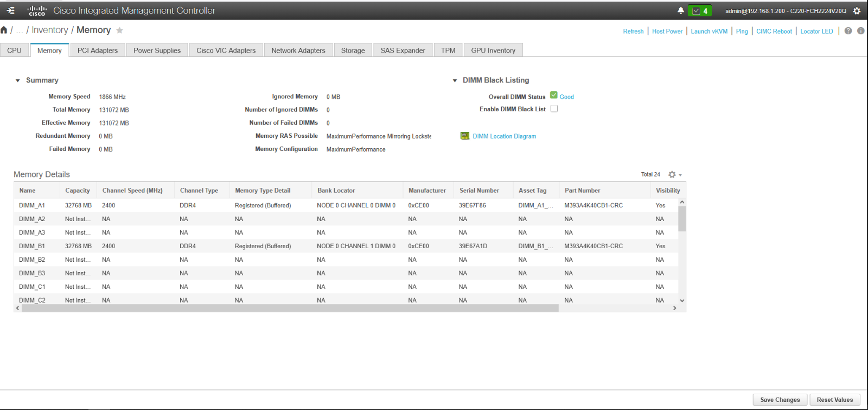Open the top-right settings gear
Screen dimensions: 868x410
coord(857,11)
